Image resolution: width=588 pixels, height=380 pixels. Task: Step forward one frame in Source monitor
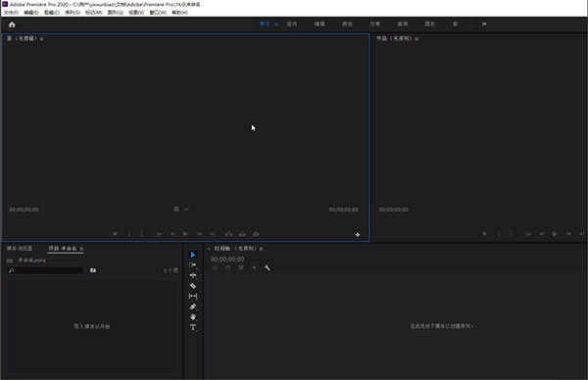(x=199, y=234)
